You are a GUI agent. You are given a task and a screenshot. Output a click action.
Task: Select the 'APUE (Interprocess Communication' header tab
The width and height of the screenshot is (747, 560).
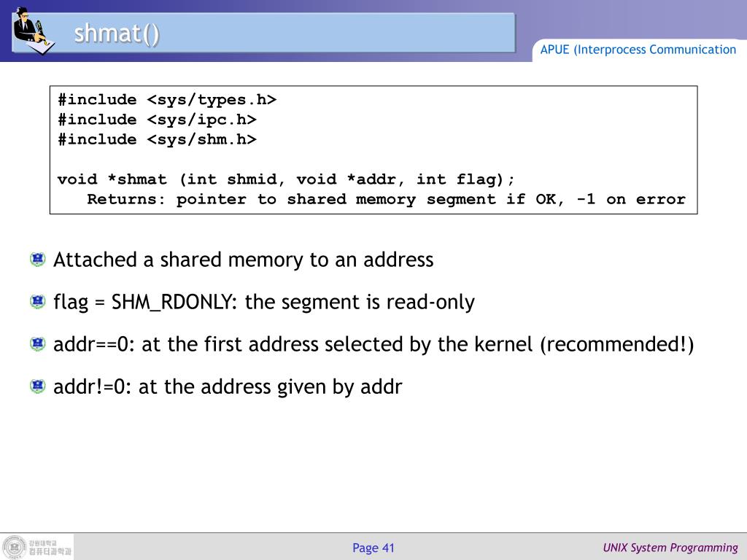point(638,50)
